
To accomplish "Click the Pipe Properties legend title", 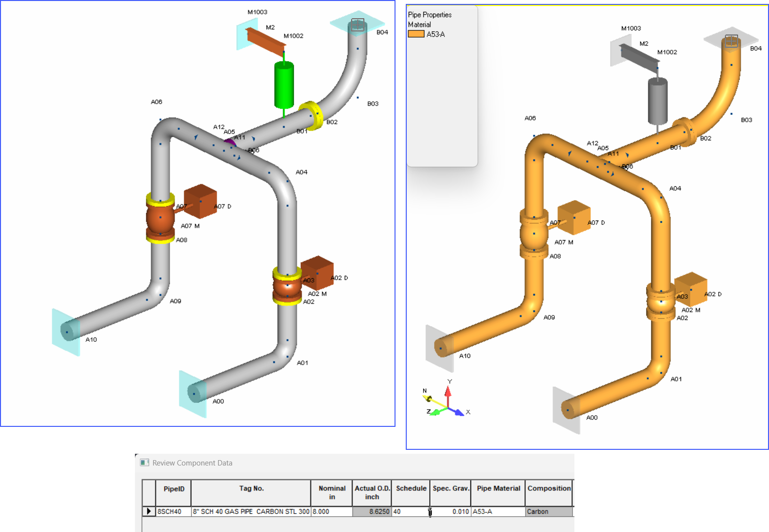I will coord(430,15).
